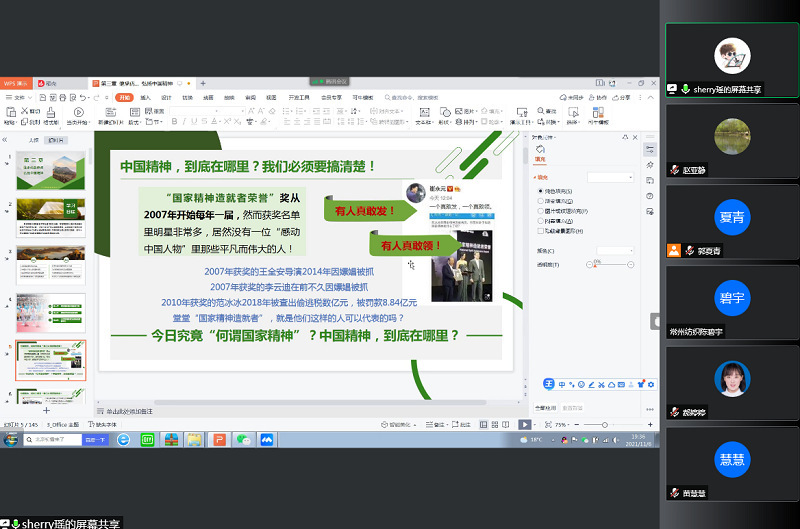
Task: Open the fill preset dropdown
Action: (x=611, y=177)
